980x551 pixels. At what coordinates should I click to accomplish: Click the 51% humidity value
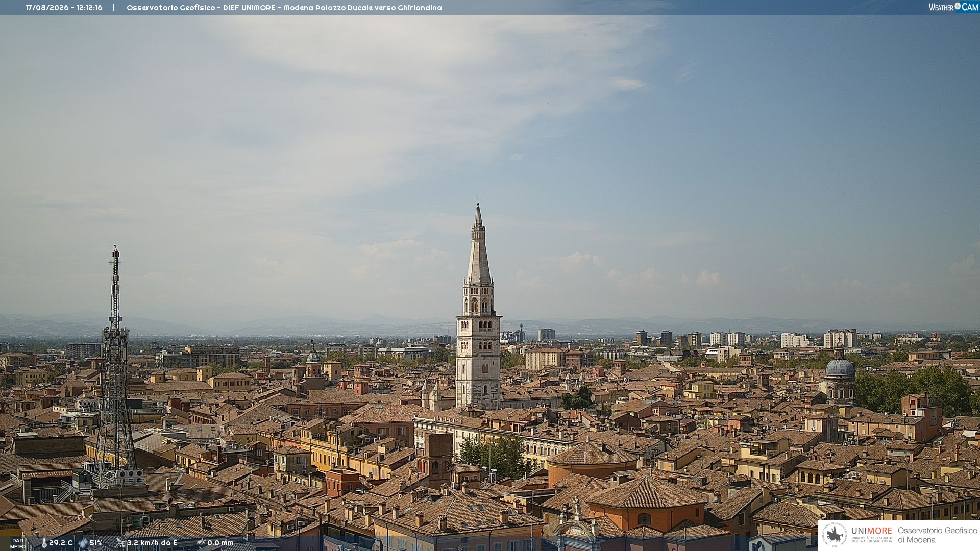click(x=96, y=543)
